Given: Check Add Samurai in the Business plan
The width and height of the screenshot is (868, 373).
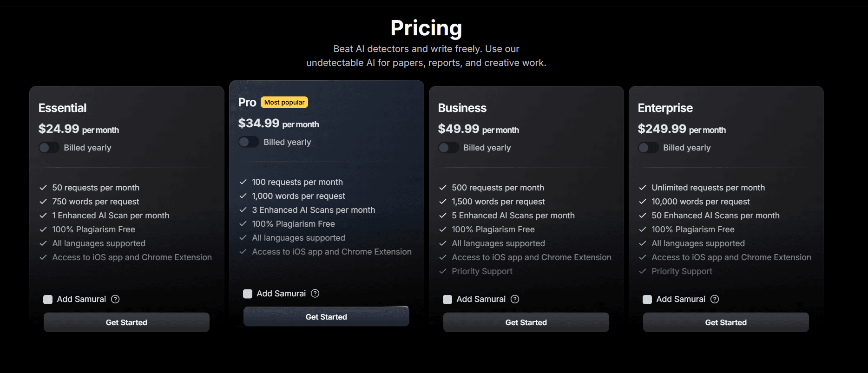Looking at the screenshot, I should click(447, 299).
